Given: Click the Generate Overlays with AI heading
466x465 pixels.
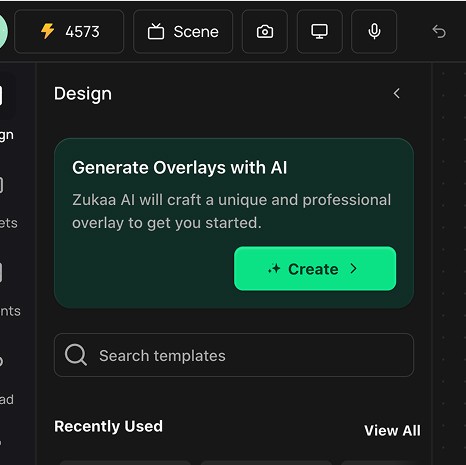Looking at the screenshot, I should 179,167.
